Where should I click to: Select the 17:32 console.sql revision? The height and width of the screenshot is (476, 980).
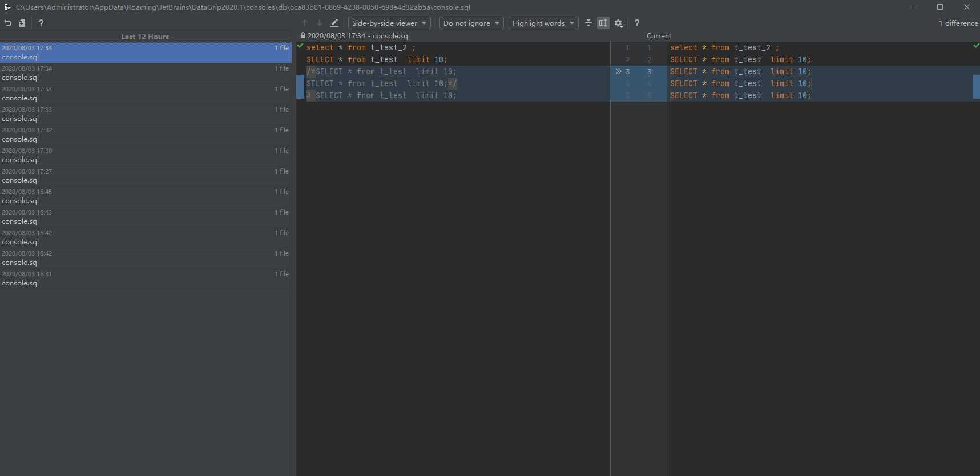click(x=146, y=135)
